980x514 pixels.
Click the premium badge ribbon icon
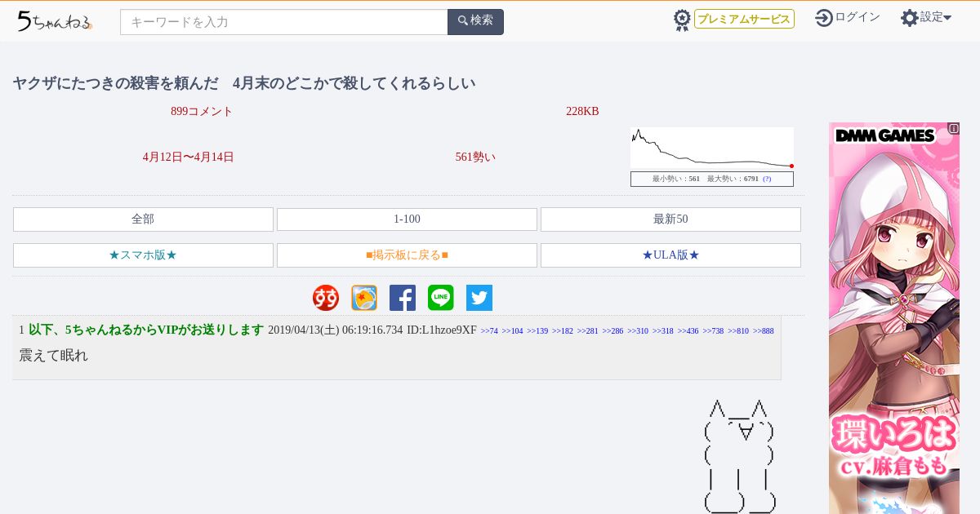point(682,20)
